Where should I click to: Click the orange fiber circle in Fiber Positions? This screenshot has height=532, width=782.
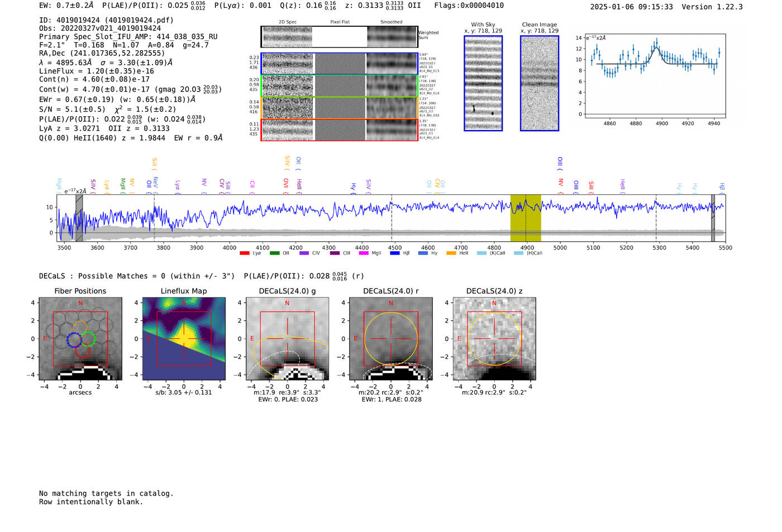(x=80, y=328)
